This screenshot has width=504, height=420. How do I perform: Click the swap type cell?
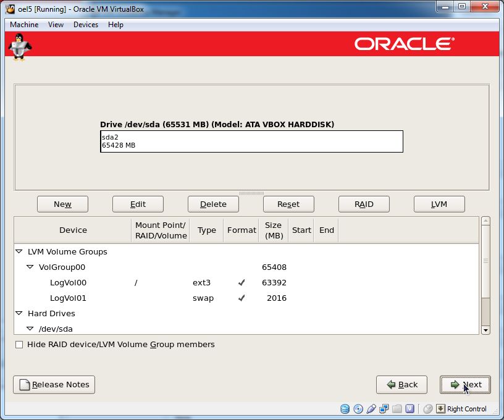(203, 298)
